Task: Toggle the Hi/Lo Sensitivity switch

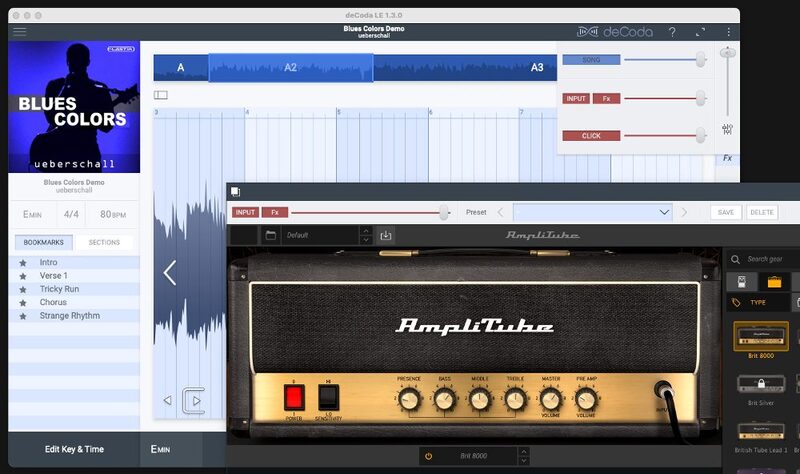Action: 328,397
